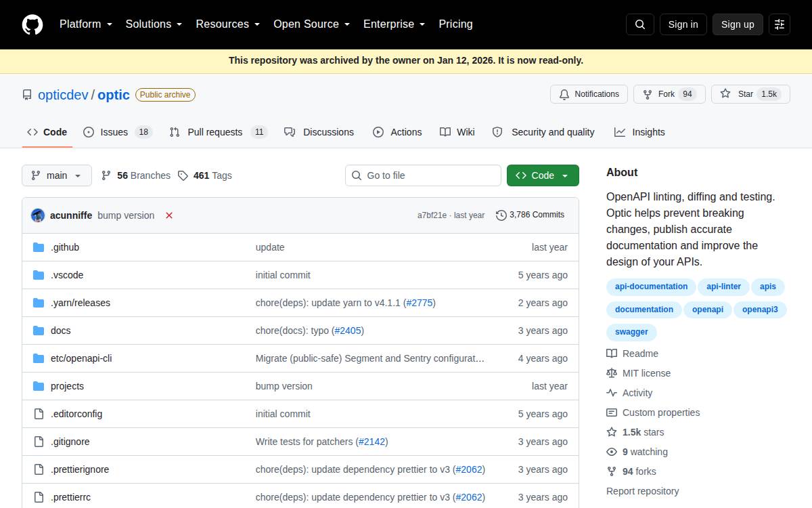Click the Sign in button
This screenshot has height=508, width=812.
(683, 24)
